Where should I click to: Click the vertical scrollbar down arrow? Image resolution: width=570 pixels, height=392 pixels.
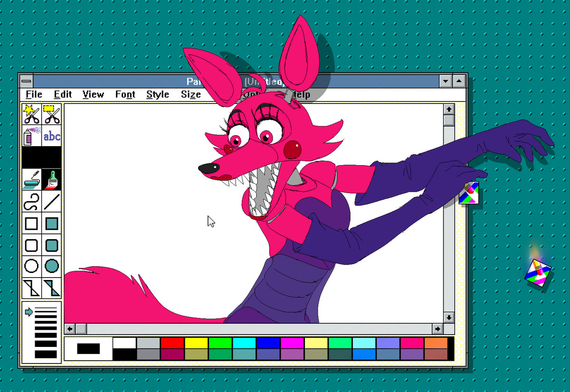[x=449, y=317]
